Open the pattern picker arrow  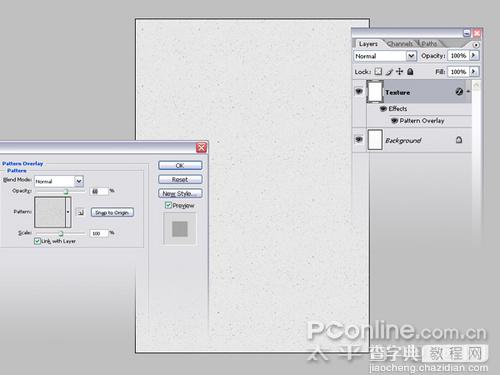tap(68, 212)
